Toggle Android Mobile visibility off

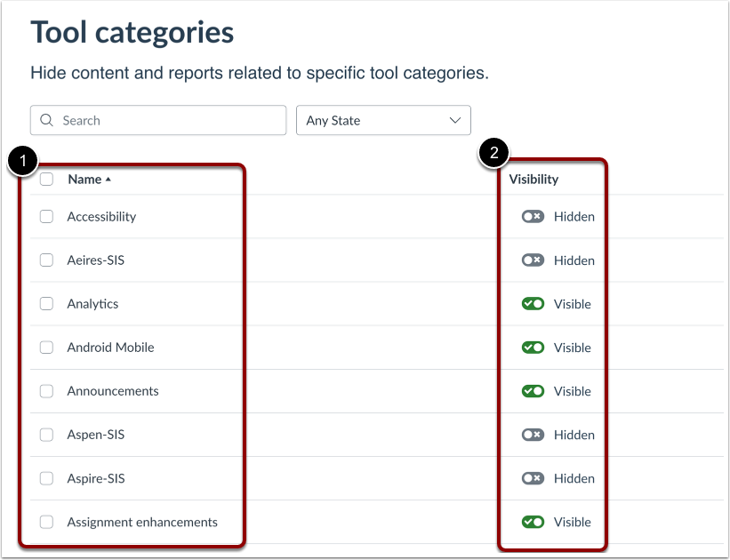tap(532, 347)
